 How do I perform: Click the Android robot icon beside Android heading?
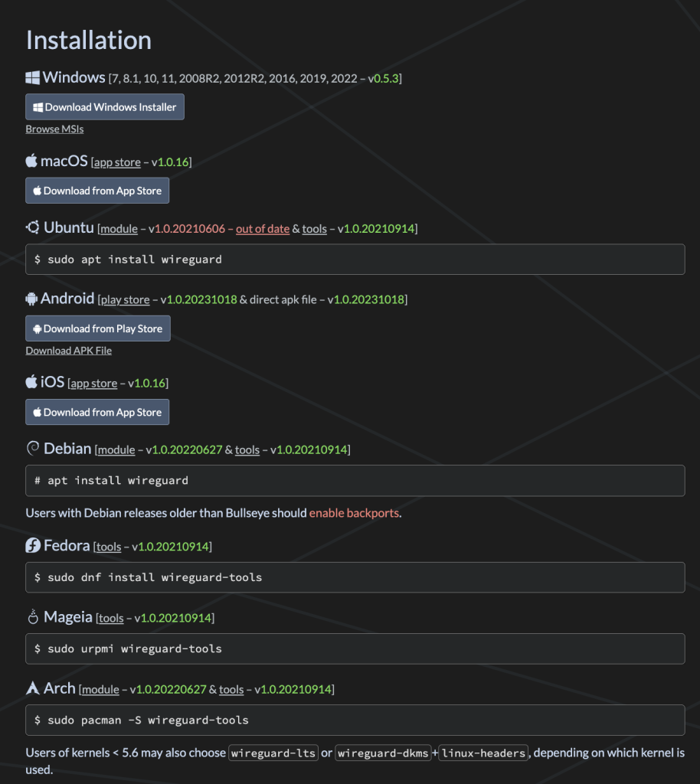(31, 299)
